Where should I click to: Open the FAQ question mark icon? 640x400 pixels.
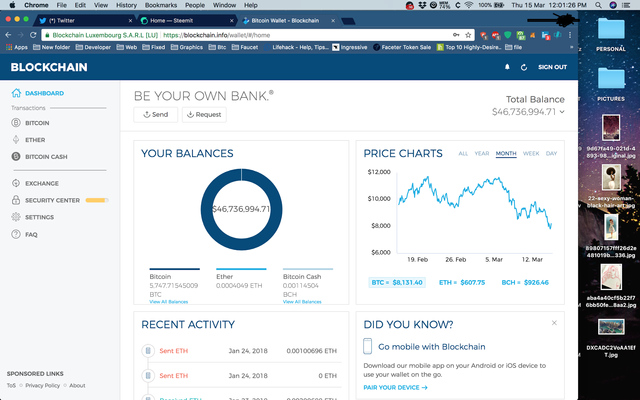tap(16, 234)
